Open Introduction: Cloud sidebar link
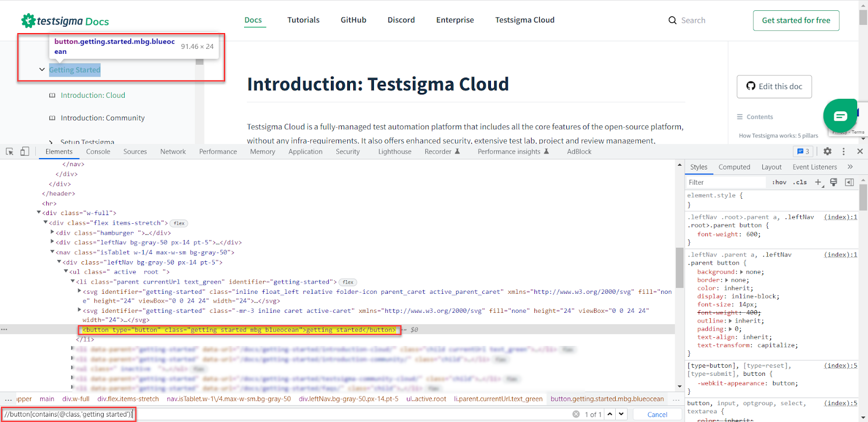868x422 pixels. point(93,95)
